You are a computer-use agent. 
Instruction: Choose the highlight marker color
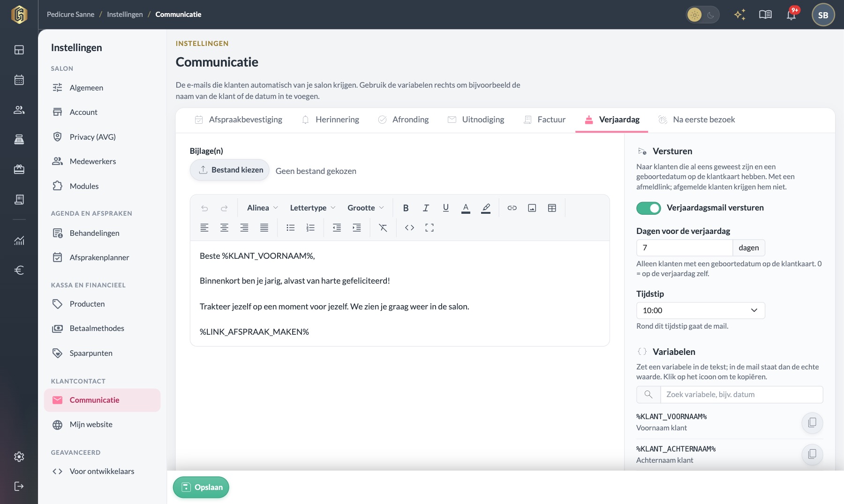486,208
